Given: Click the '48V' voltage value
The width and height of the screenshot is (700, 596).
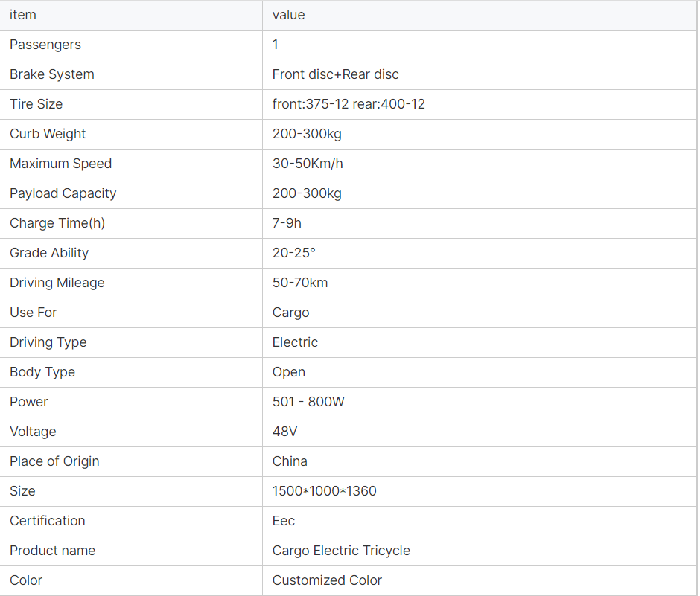Looking at the screenshot, I should point(285,432).
